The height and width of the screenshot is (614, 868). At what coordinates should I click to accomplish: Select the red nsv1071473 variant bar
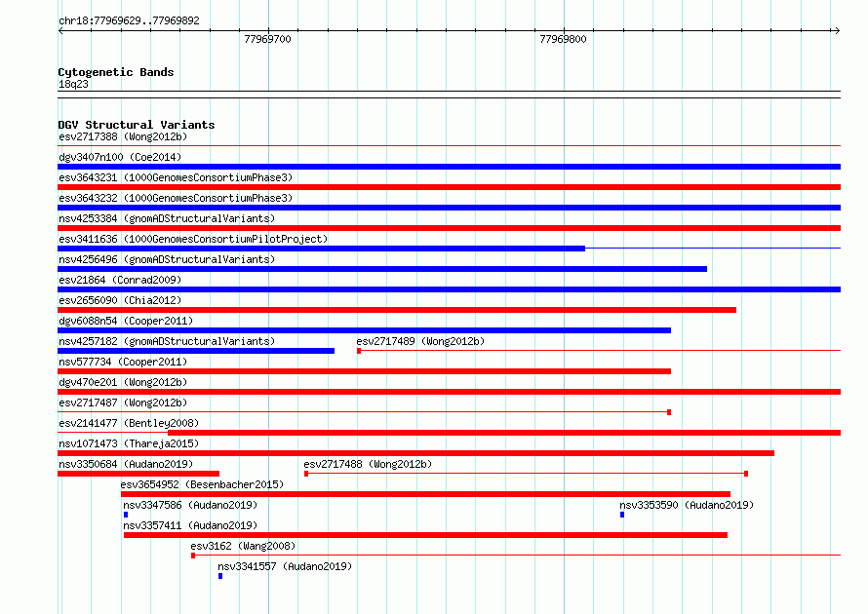pos(415,453)
